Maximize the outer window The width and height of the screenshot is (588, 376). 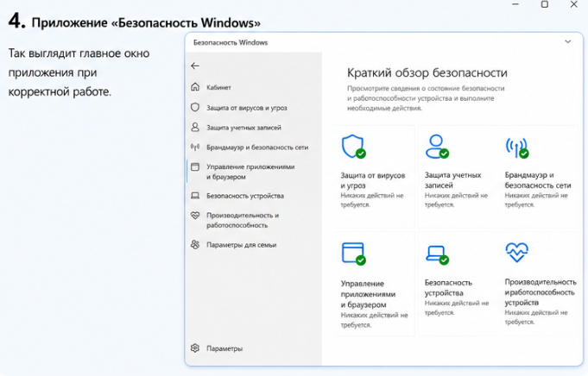click(x=545, y=4)
